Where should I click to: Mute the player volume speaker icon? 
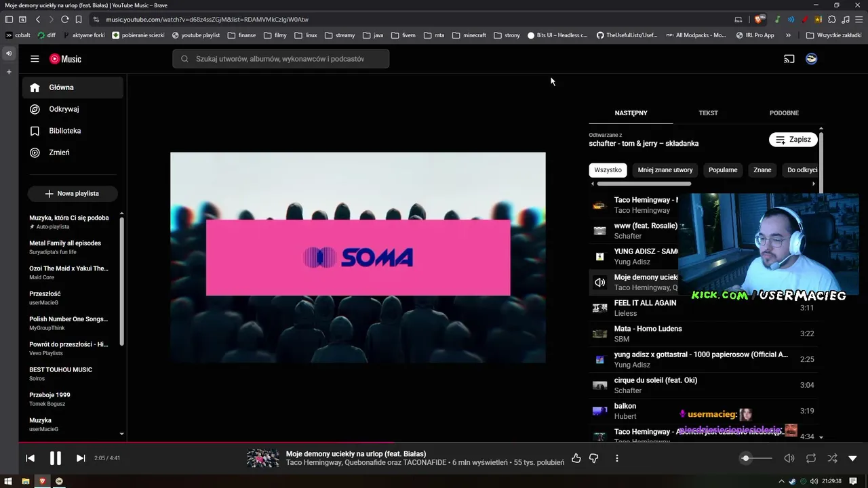coord(789,458)
